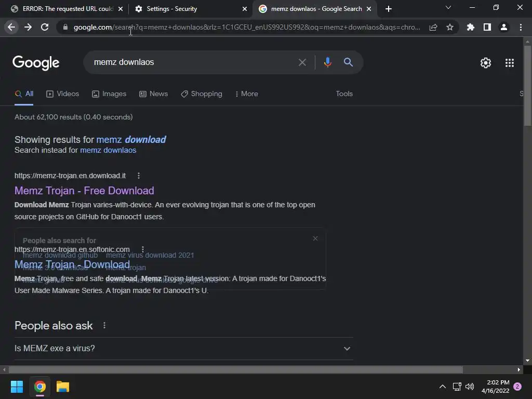The image size is (532, 399).
Task: Open the Windows Start menu
Action: (17, 387)
